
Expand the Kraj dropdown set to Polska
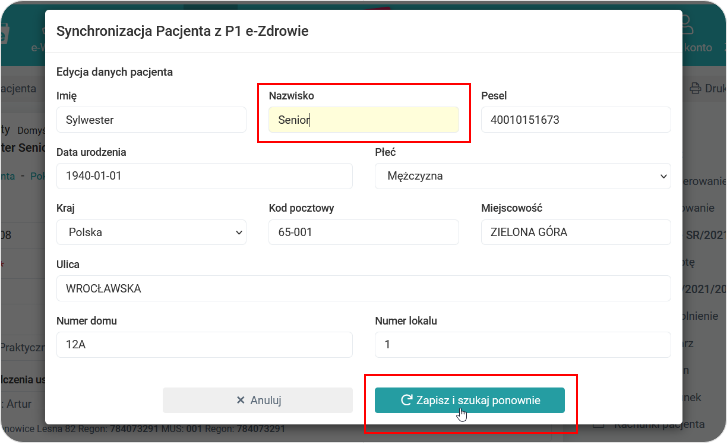pyautogui.click(x=151, y=232)
